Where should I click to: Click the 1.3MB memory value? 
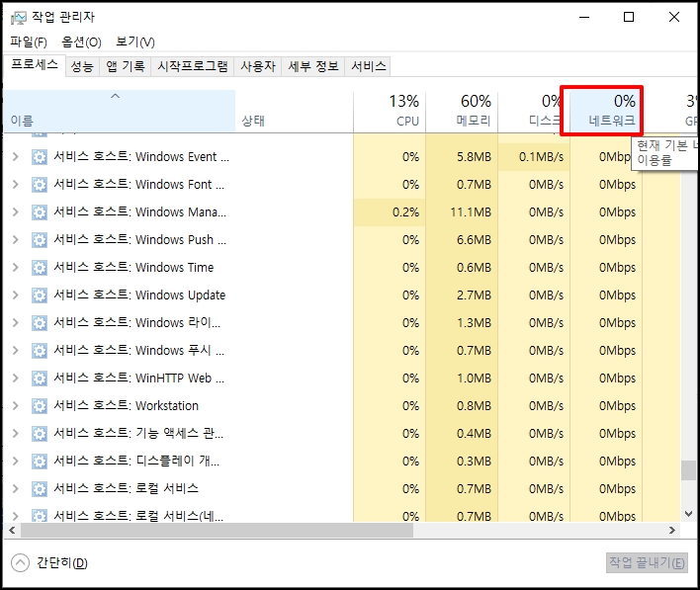474,323
